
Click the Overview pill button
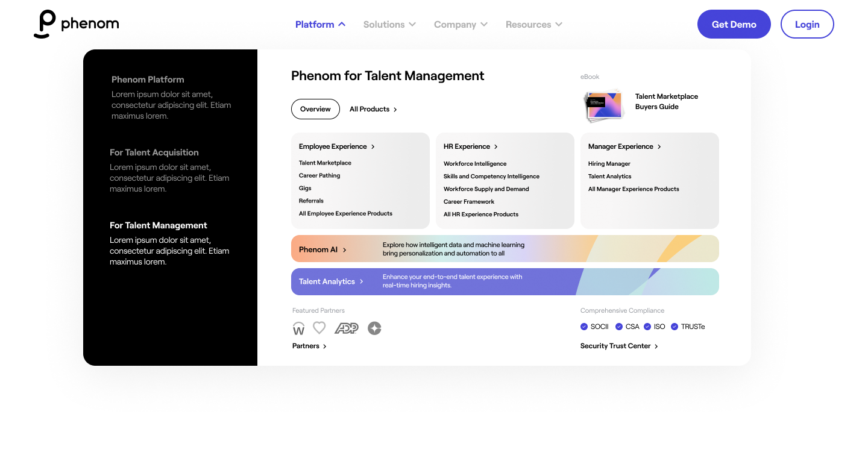click(x=315, y=109)
